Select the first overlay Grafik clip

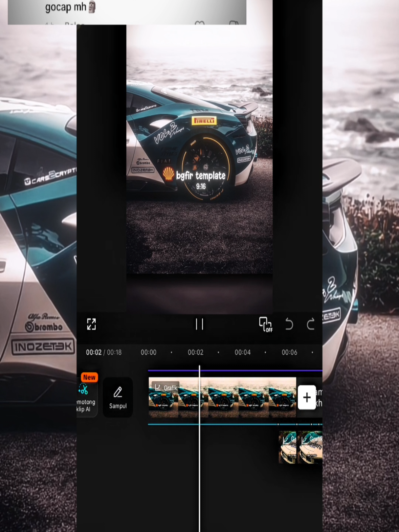287,447
